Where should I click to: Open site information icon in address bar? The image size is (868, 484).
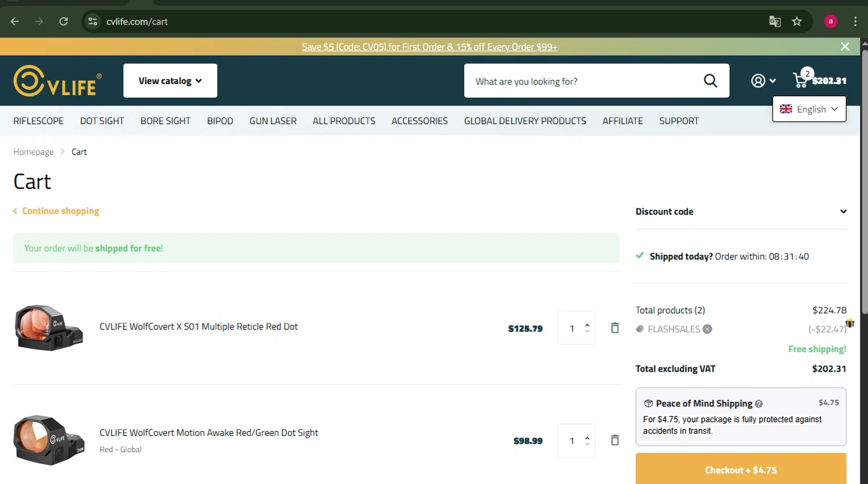click(93, 21)
